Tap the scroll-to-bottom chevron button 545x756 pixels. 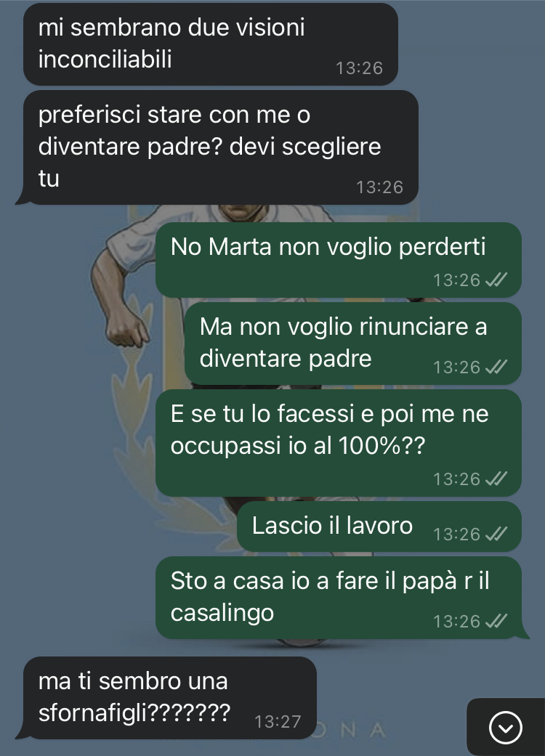[x=506, y=727]
